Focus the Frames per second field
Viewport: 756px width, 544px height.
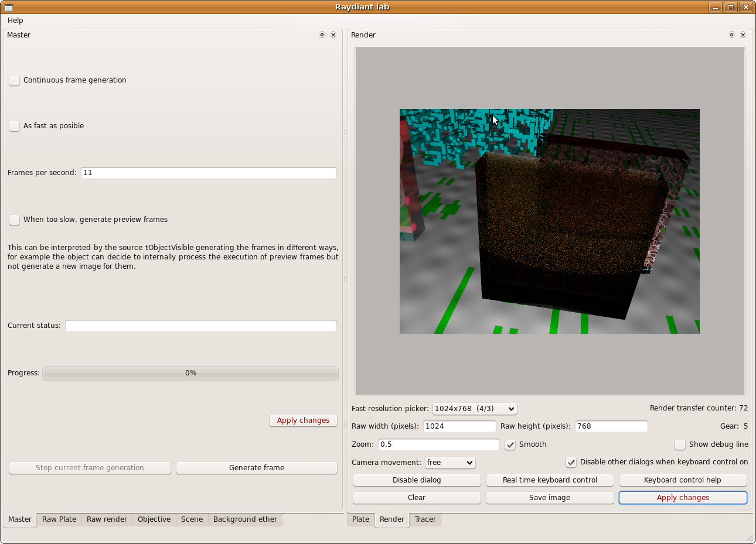[x=209, y=173]
